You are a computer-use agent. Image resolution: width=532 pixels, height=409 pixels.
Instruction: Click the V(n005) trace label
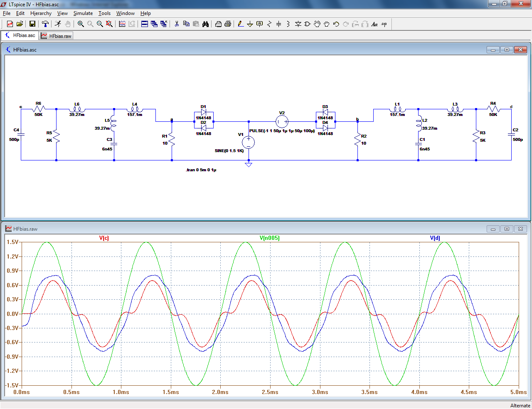click(x=270, y=238)
